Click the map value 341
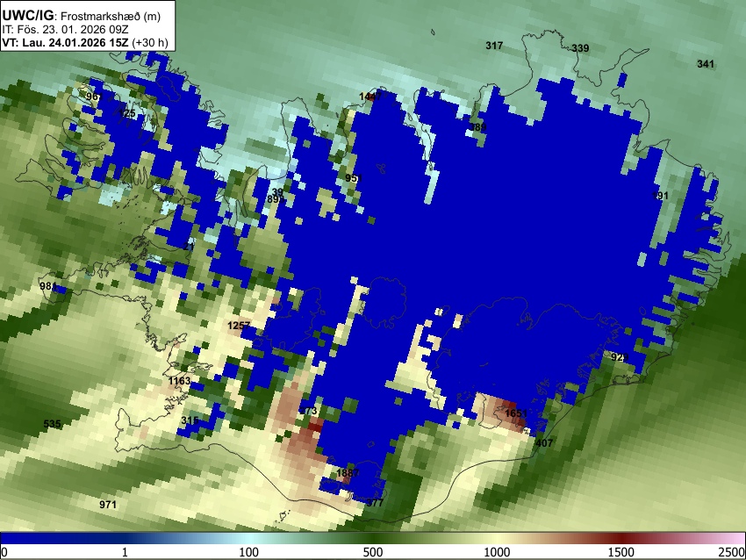746x560 pixels. [x=706, y=64]
